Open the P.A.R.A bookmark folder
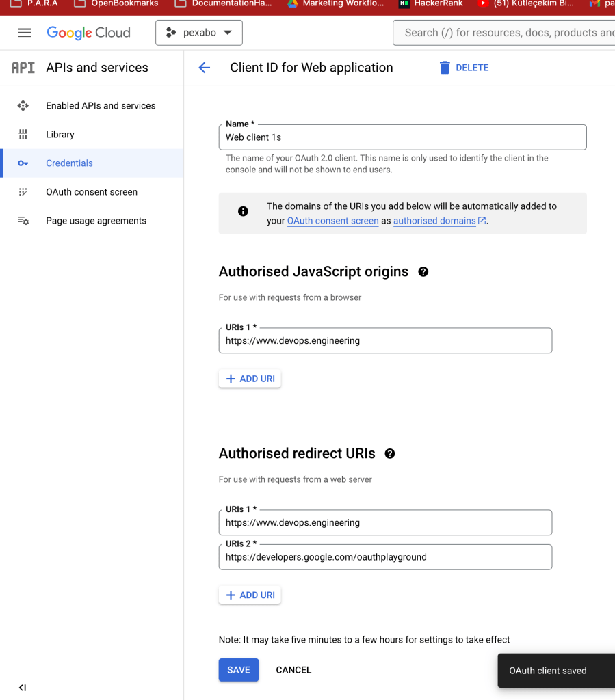 (x=34, y=3)
